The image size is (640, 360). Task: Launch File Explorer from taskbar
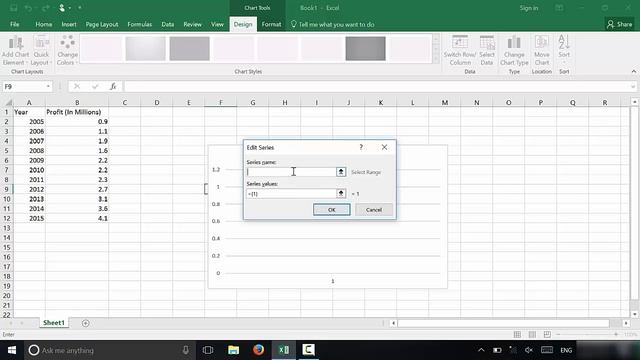click(233, 350)
